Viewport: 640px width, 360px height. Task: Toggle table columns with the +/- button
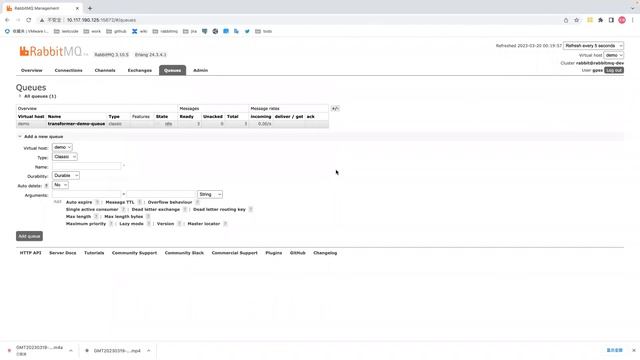335,109
